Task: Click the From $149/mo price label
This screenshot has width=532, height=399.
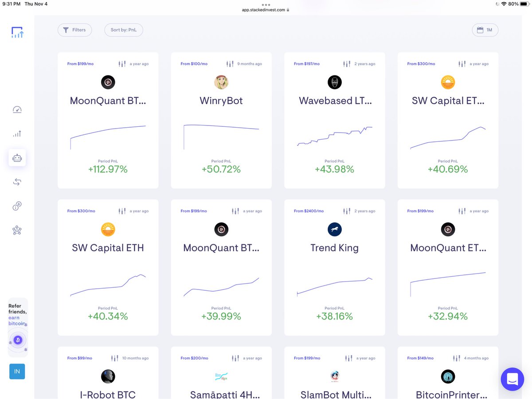Action: [x=421, y=358]
